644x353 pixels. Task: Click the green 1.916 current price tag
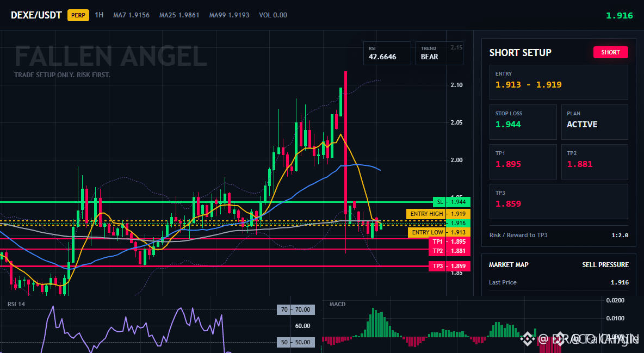click(458, 223)
